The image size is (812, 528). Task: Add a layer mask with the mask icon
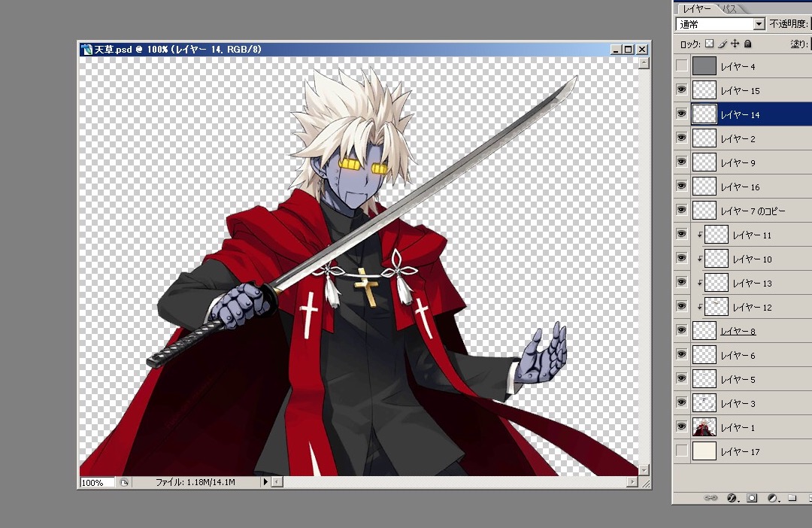(752, 498)
